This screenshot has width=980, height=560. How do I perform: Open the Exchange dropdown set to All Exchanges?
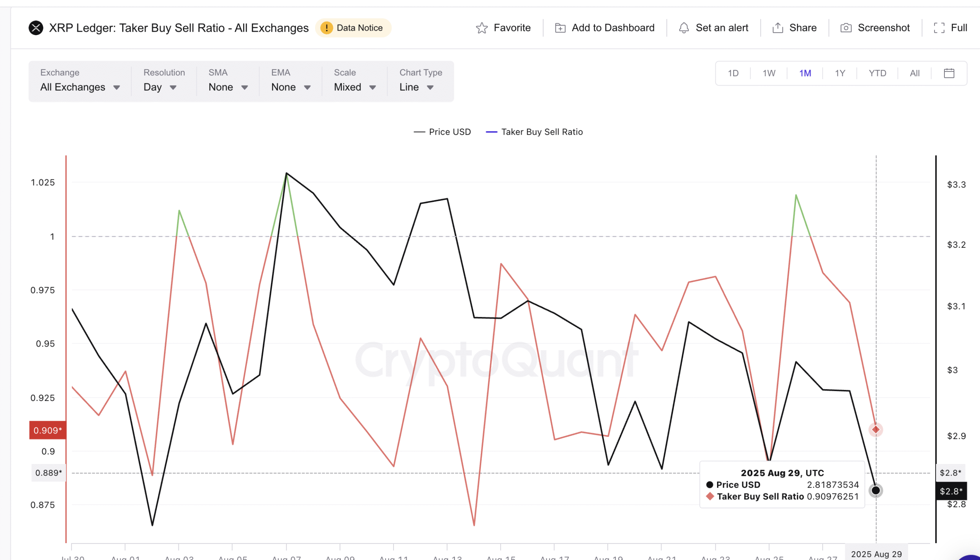[80, 87]
